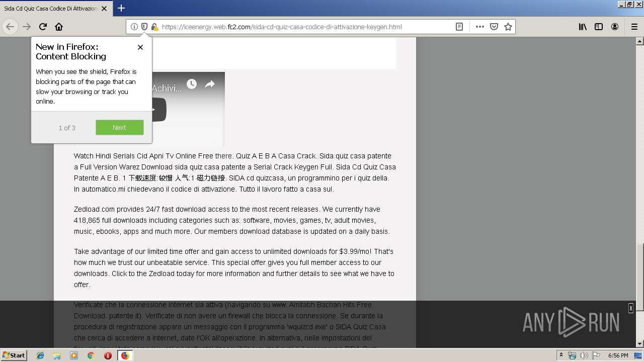Click Next in Content Blocking tour
This screenshot has height=362, width=644.
(120, 127)
